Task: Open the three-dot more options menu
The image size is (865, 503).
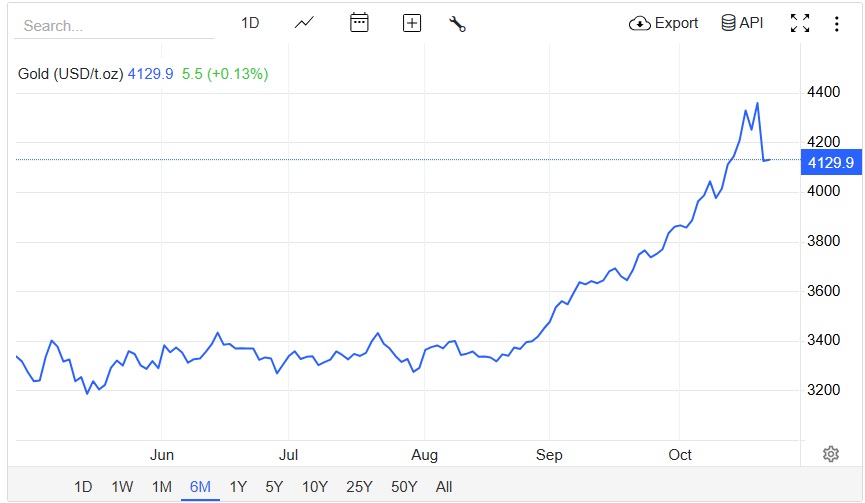Action: pos(837,24)
